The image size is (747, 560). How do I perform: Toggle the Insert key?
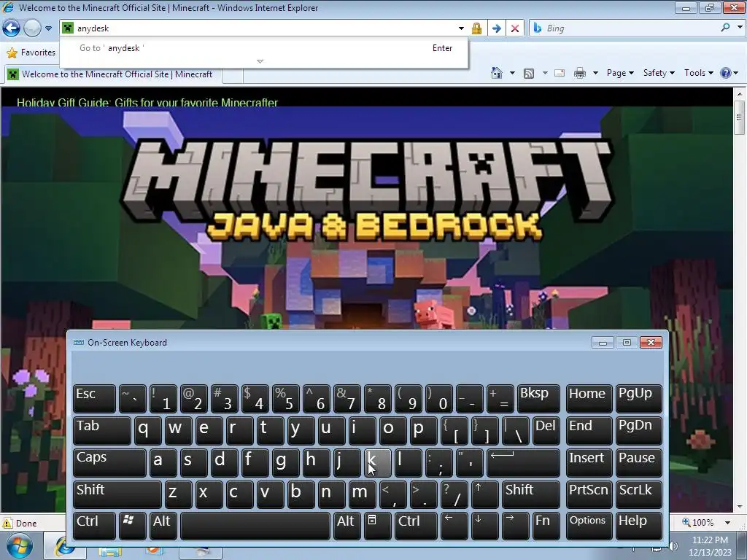[589, 462]
